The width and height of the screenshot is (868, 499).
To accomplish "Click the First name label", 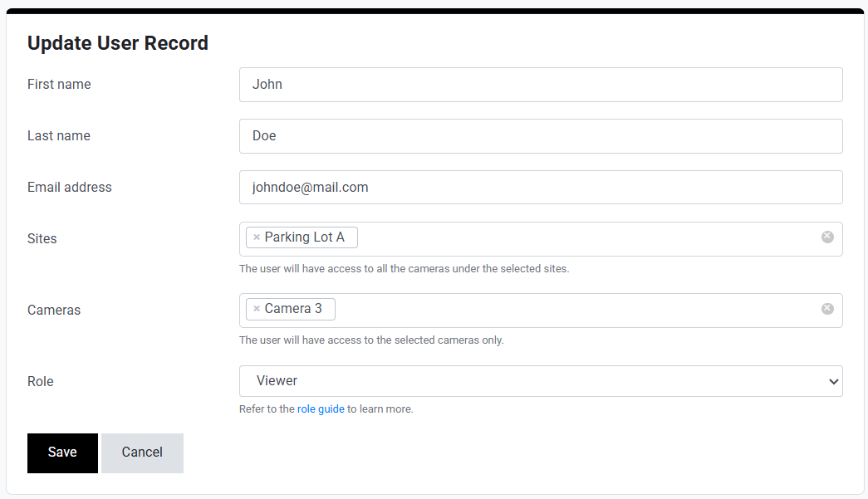I will pos(59,85).
